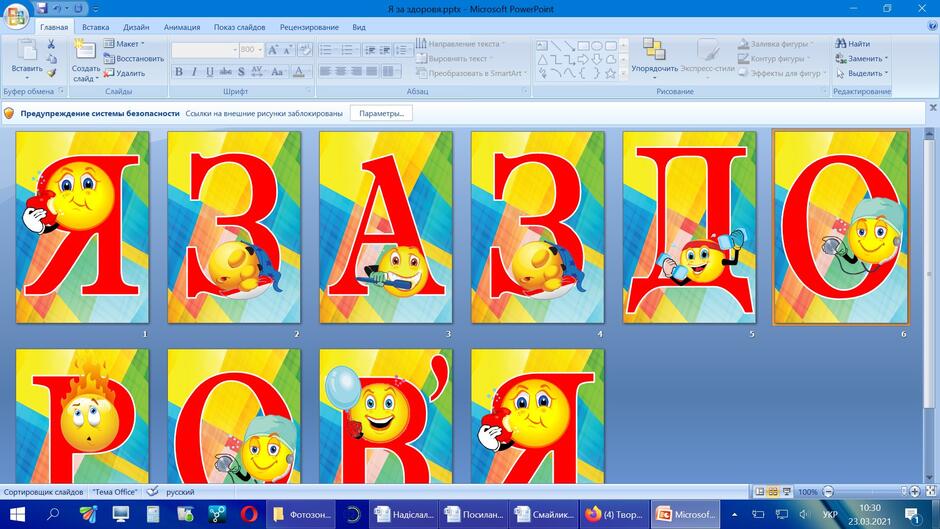Viewport: 940px width, 529px height.
Task: Click the spell check icon in the status bar
Action: coord(153,492)
